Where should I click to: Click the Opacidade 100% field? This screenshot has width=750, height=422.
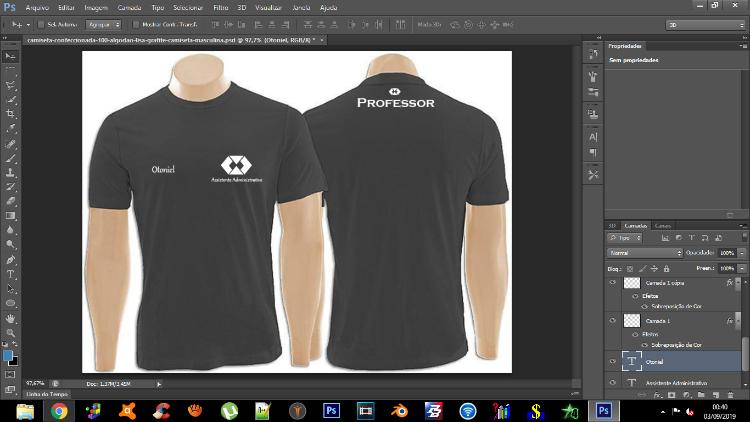click(x=727, y=253)
